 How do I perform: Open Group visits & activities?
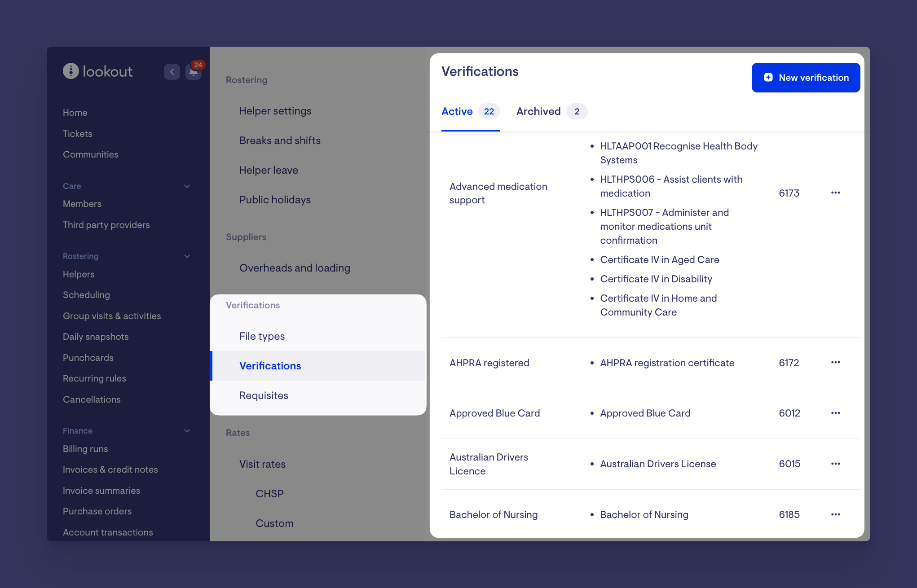tap(112, 316)
